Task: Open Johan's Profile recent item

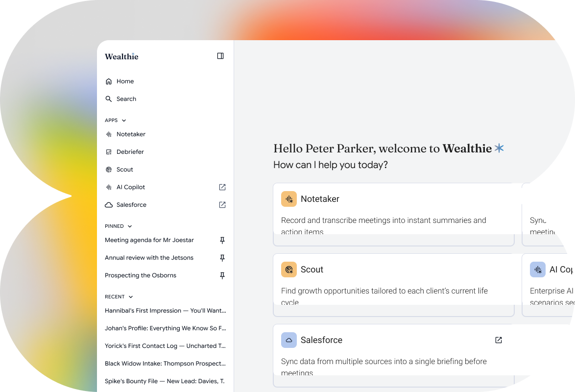Action: pyautogui.click(x=166, y=328)
